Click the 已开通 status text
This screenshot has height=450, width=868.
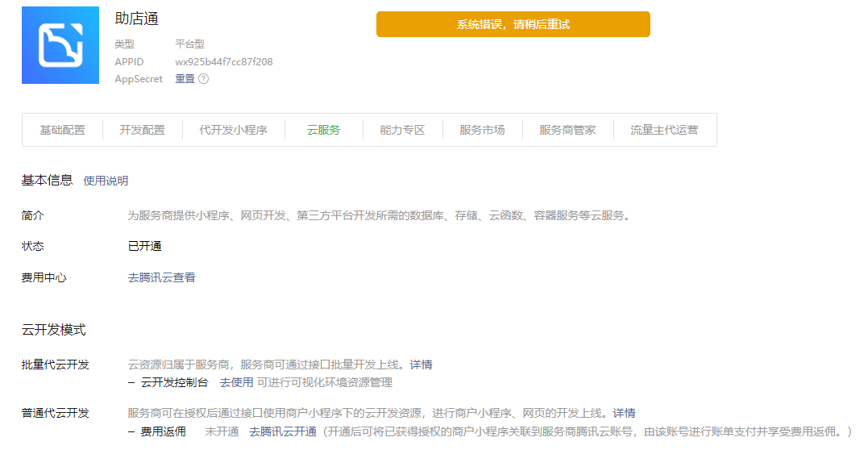click(144, 246)
